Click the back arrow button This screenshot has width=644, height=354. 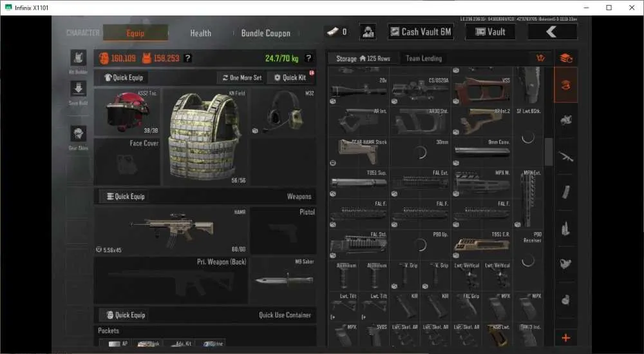[552, 32]
